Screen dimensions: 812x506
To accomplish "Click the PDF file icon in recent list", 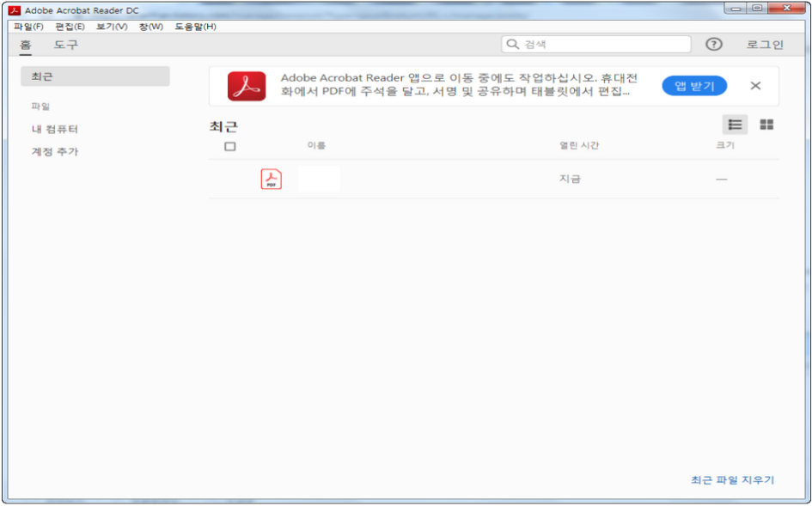I will (x=272, y=180).
